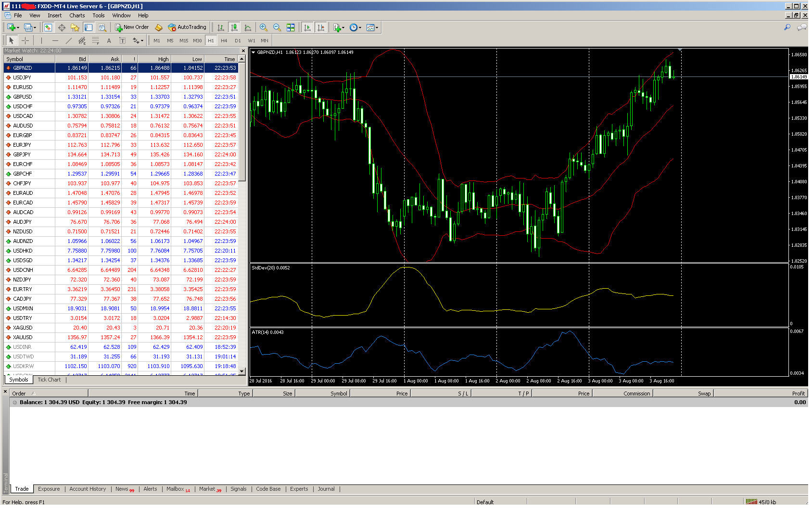
Task: Open the Charts menu
Action: tap(77, 15)
